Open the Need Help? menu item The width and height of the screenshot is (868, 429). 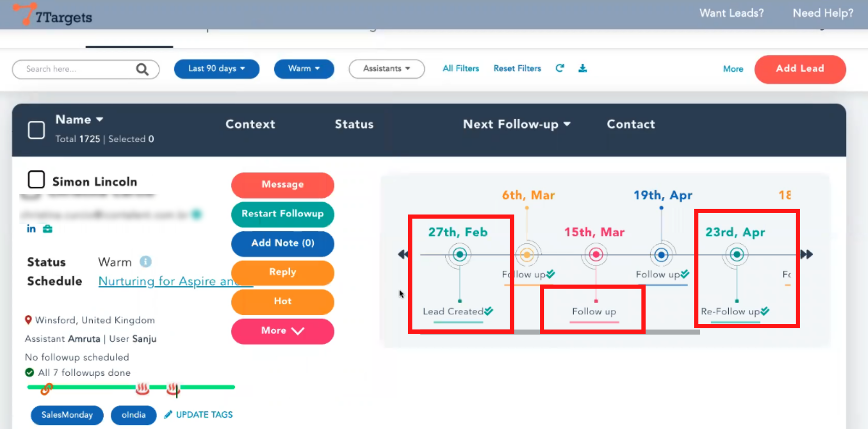point(823,13)
